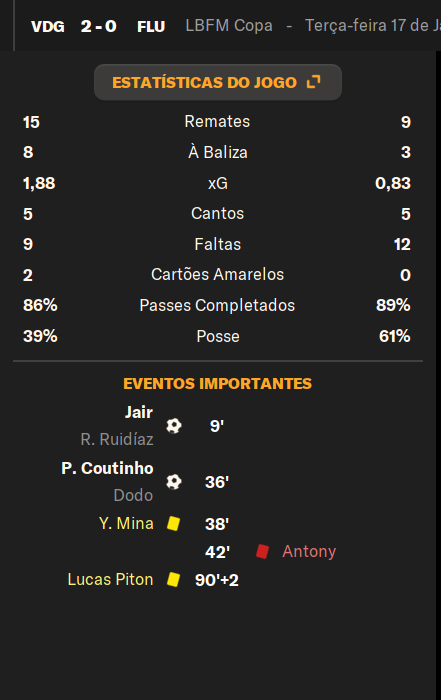Click the goal ball icon at 36'
The width and height of the screenshot is (441, 700).
(x=174, y=482)
